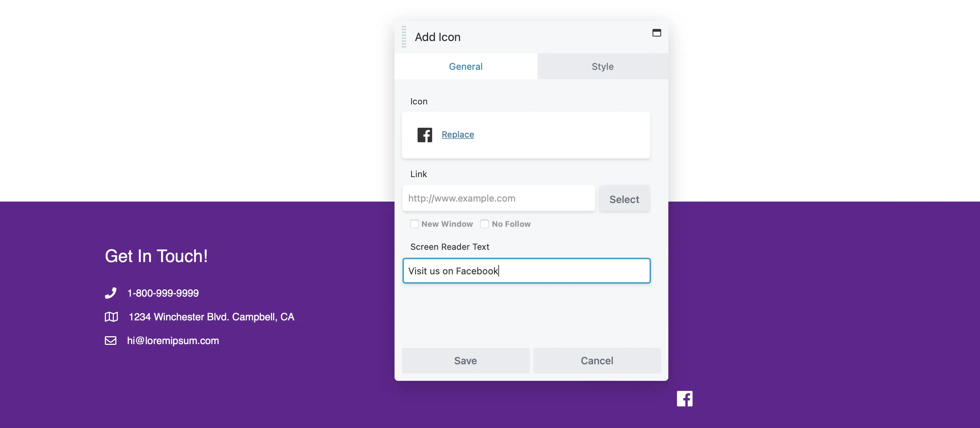This screenshot has height=428, width=980.
Task: Enable the New Window checkbox
Action: pyautogui.click(x=414, y=224)
